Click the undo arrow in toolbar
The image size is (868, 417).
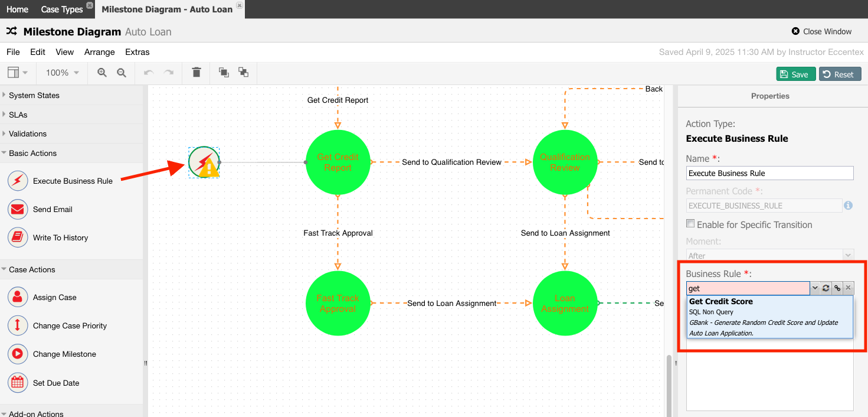(x=149, y=73)
